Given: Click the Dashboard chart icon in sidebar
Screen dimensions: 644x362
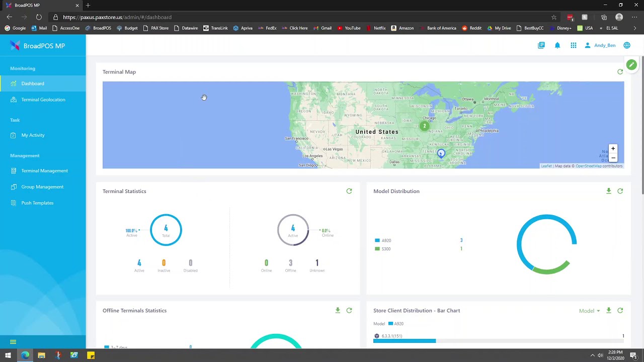Looking at the screenshot, I should 13,83.
